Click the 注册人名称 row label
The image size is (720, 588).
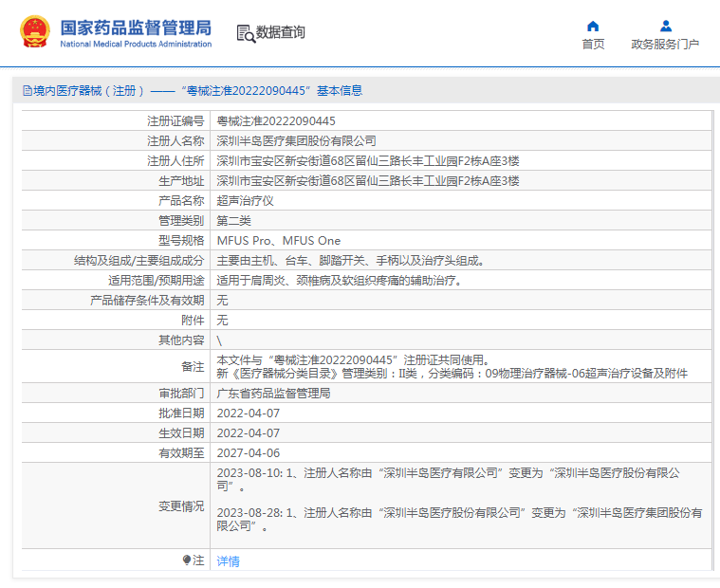[175, 141]
